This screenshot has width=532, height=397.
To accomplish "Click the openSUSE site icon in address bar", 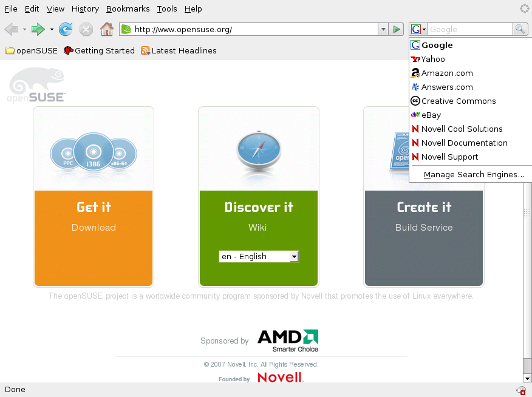I will point(126,30).
